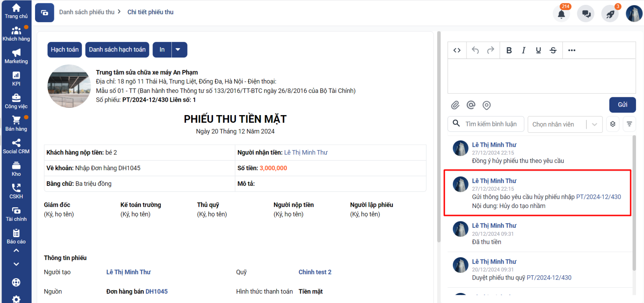This screenshot has height=303, width=644.
Task: Open the Tài chính sidebar menu
Action: pos(16,214)
